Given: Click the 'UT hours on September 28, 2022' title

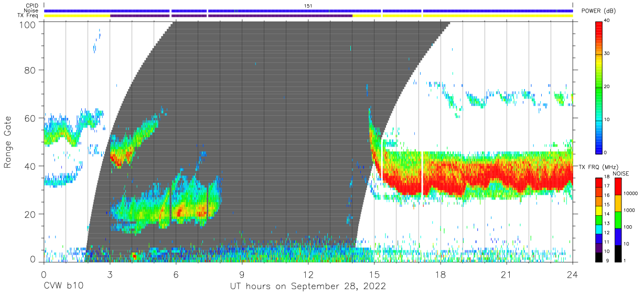Looking at the screenshot, I should (308, 287).
